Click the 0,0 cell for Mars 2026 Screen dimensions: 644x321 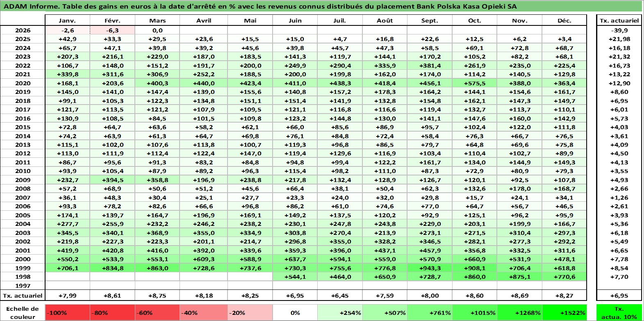click(157, 30)
